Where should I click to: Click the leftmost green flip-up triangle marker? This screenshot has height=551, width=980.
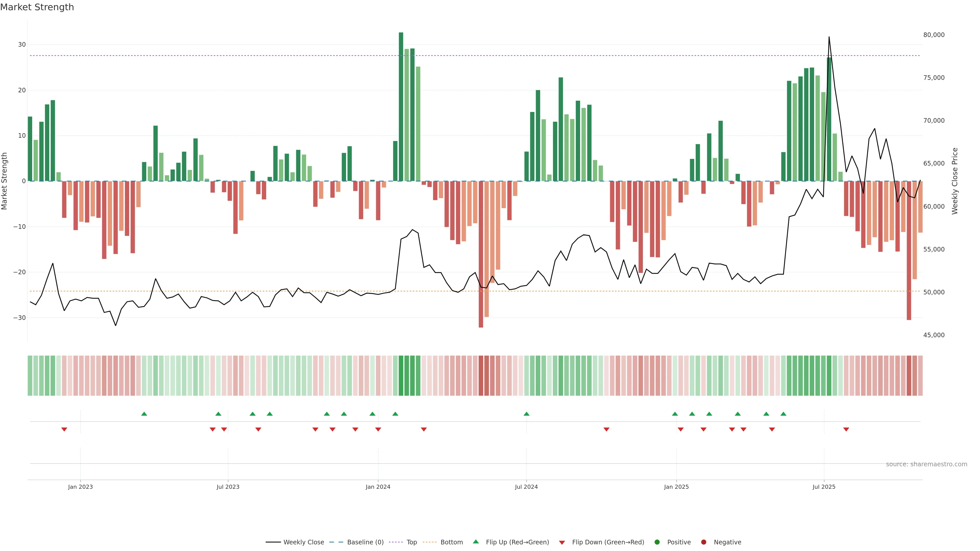click(x=144, y=414)
